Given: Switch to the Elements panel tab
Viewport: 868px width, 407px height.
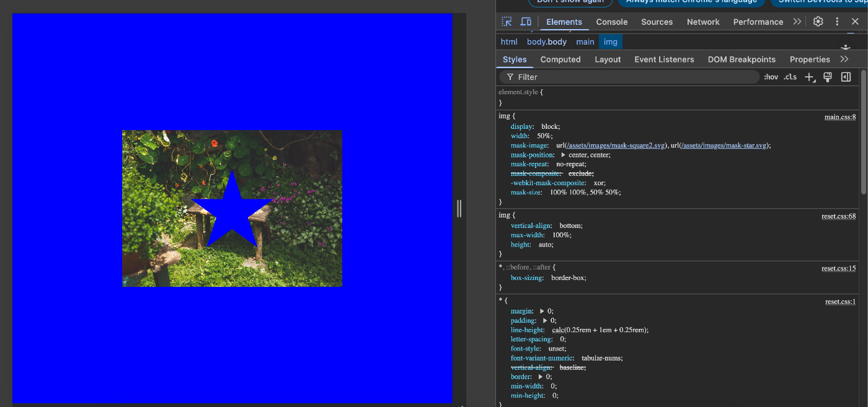Looking at the screenshot, I should click(x=564, y=22).
